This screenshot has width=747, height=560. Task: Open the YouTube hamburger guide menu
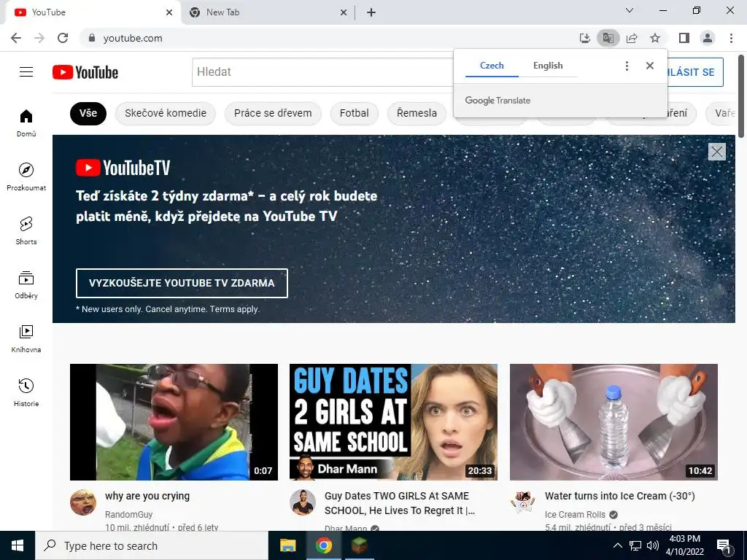coord(26,72)
